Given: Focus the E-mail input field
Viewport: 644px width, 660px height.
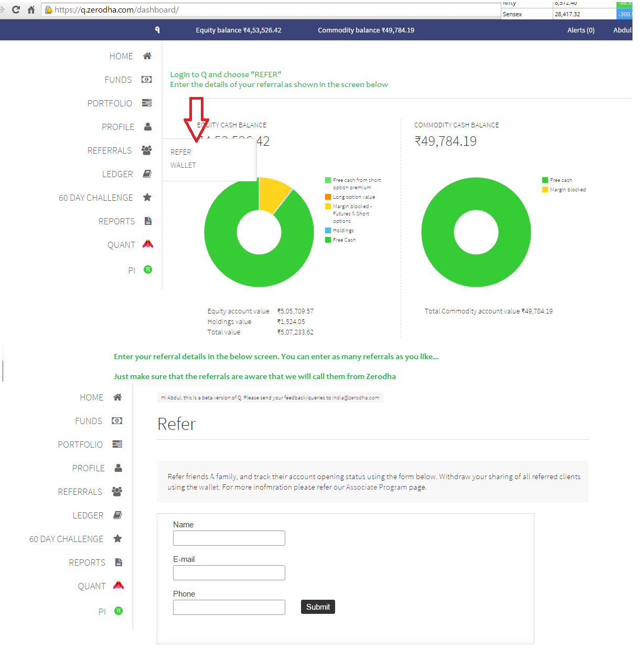Looking at the screenshot, I should click(229, 572).
